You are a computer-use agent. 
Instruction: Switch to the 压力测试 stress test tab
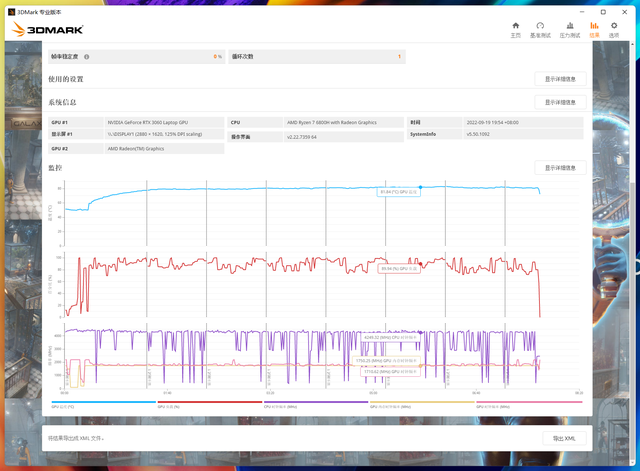pos(570,30)
